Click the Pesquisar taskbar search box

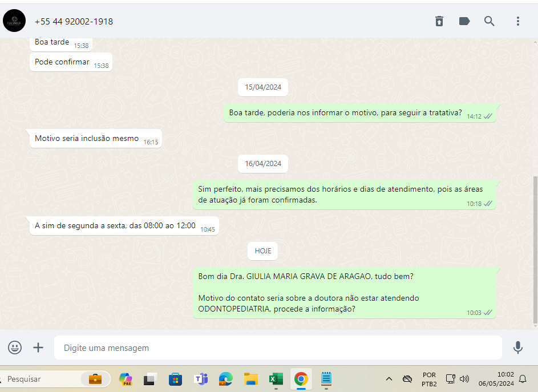(x=55, y=379)
